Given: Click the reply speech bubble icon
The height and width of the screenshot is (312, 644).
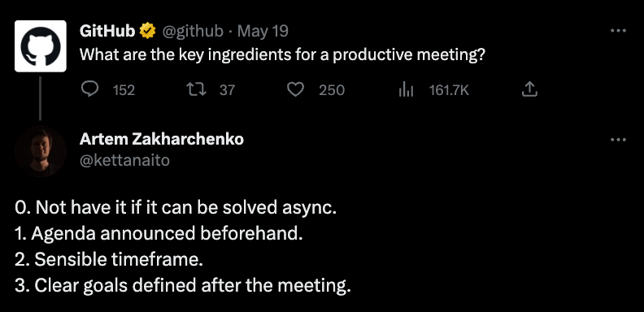Looking at the screenshot, I should [90, 89].
